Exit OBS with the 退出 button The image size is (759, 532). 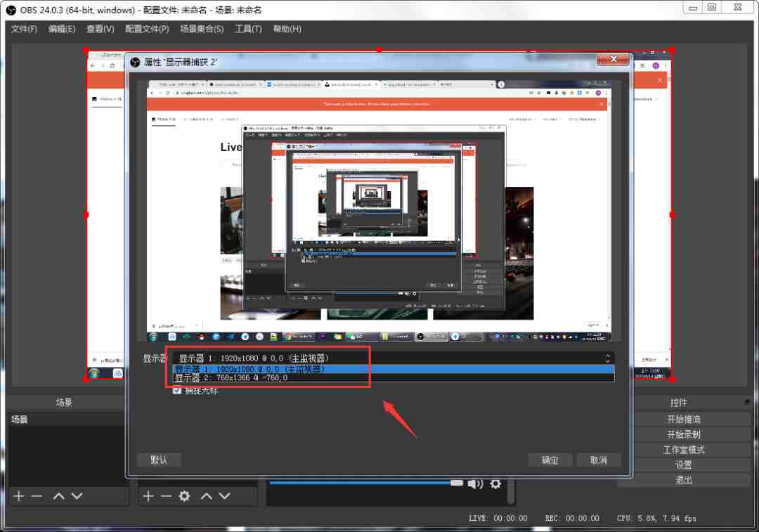click(x=684, y=480)
